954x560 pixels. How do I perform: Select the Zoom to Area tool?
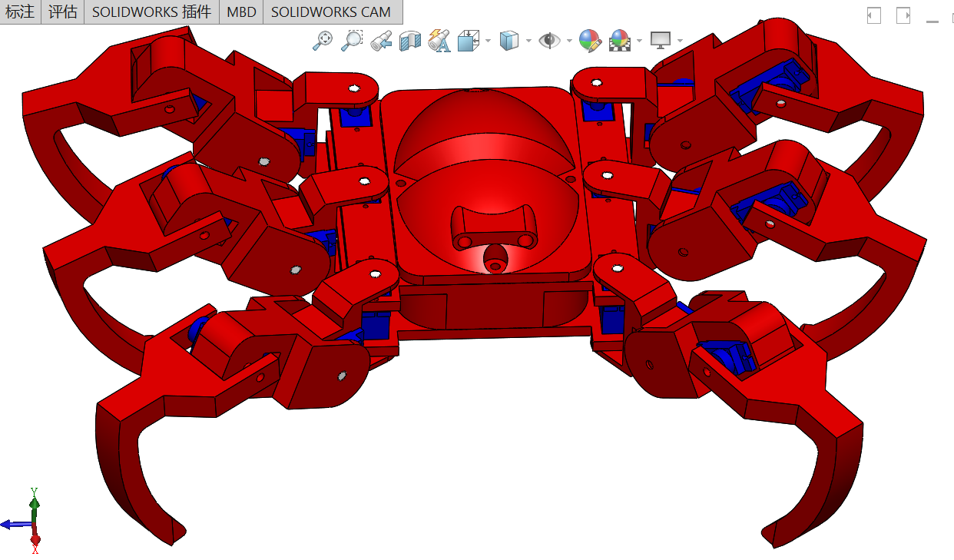click(352, 40)
